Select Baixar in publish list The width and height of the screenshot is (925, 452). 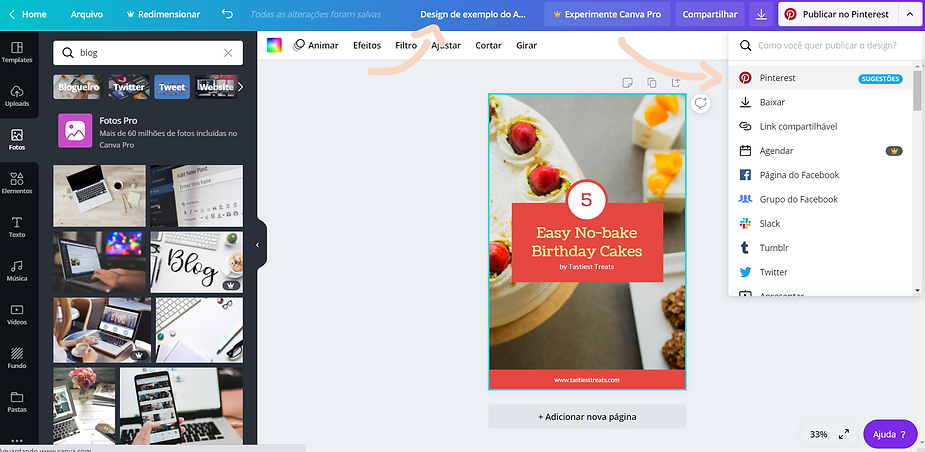pyautogui.click(x=821, y=102)
